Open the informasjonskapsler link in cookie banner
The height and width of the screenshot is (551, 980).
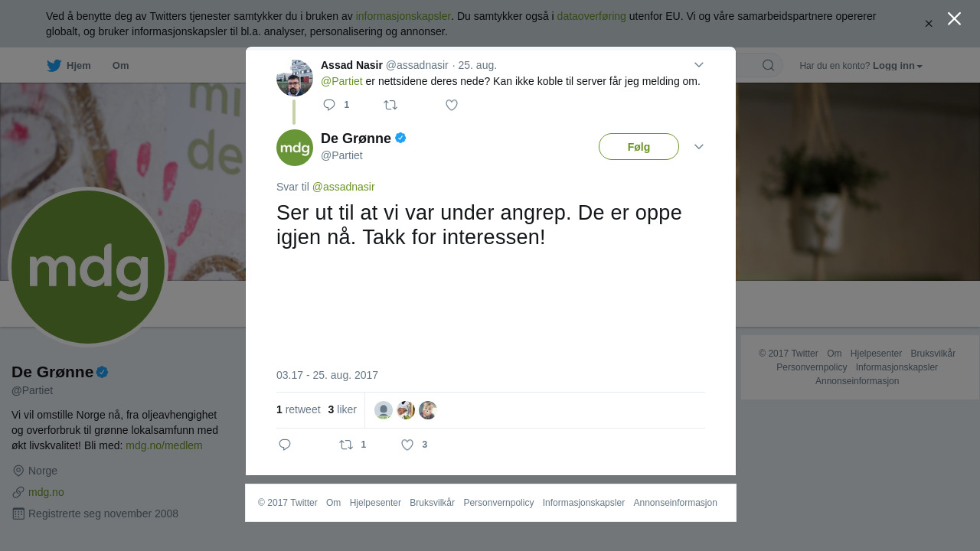click(403, 16)
